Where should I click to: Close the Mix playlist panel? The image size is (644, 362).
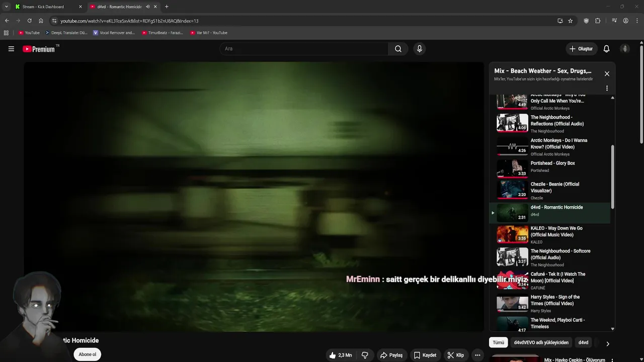(607, 74)
